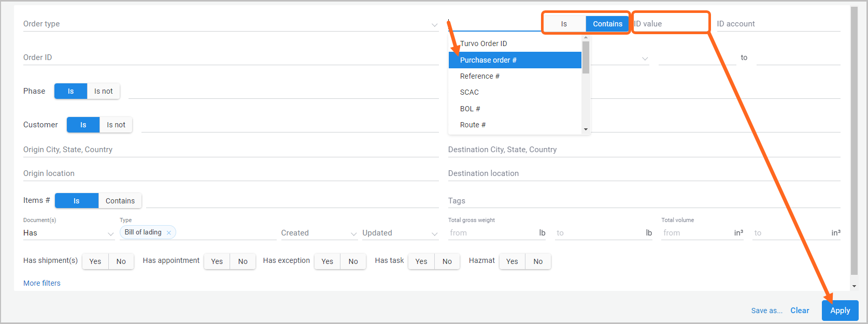Choose Yes for Has appointment
The image size is (868, 324).
coord(217,261)
